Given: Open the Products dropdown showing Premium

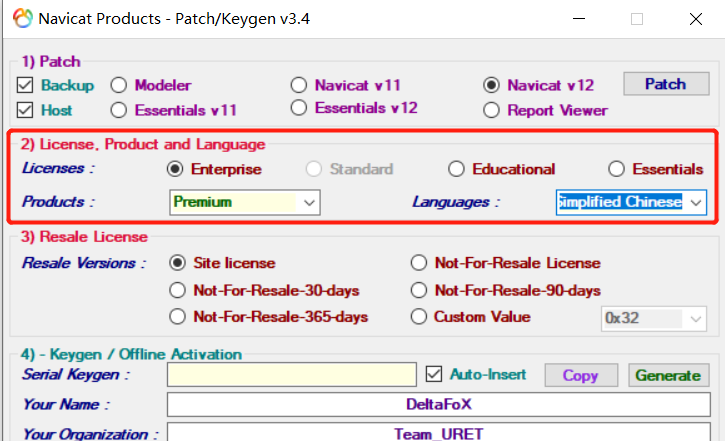Looking at the screenshot, I should pos(245,202).
